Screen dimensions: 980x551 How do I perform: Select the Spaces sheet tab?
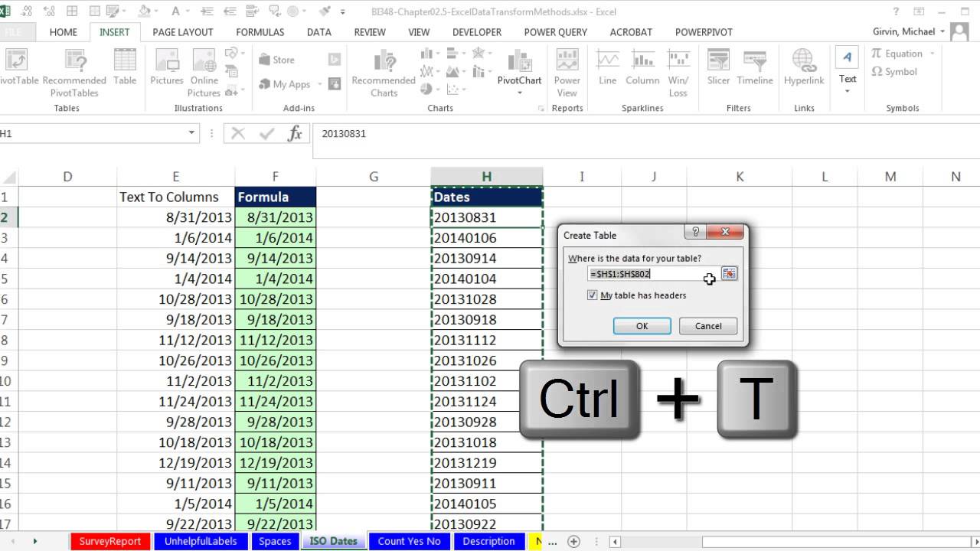(274, 541)
